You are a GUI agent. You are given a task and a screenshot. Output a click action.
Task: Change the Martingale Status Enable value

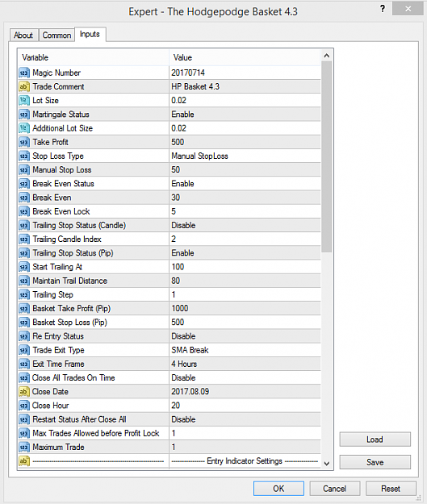[245, 115]
